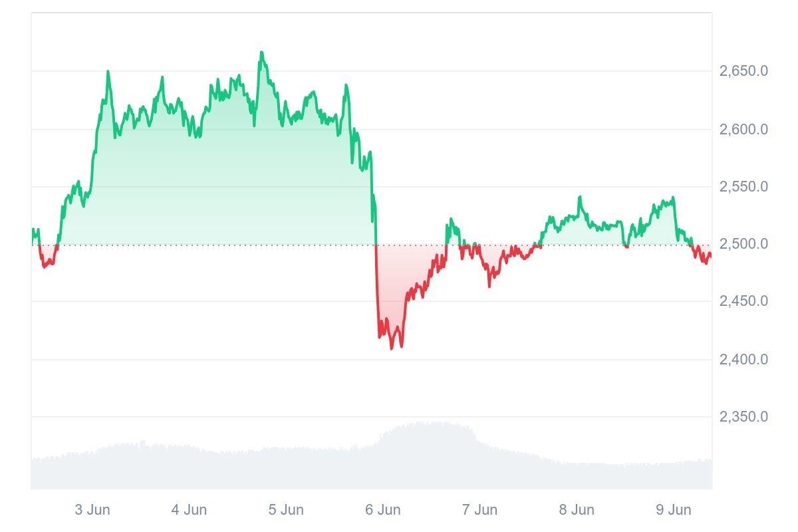Click the 8 Jun date label
Screen dimensions: 798x532
click(x=577, y=510)
